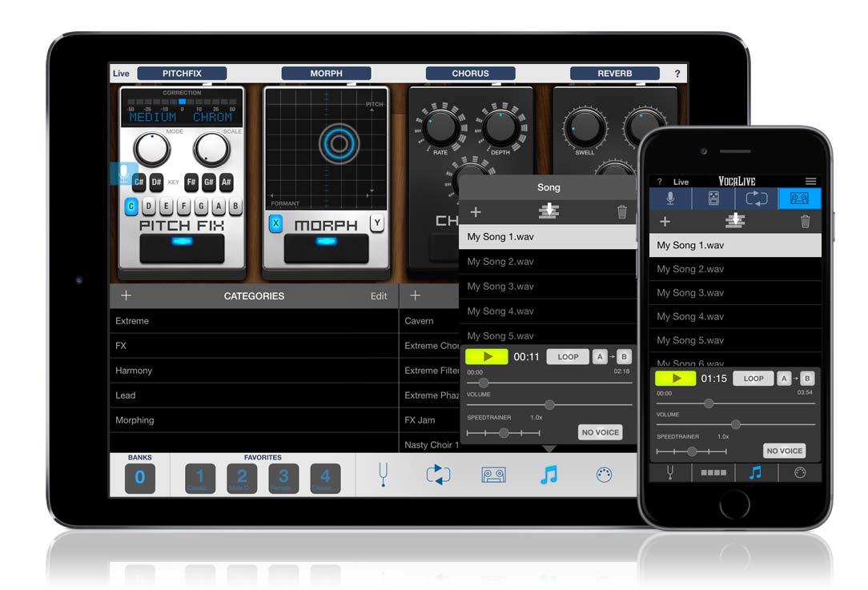Image resolution: width=868 pixels, height=590 pixels.
Task: Open the MIDI connector icon on iPad
Action: [x=605, y=475]
